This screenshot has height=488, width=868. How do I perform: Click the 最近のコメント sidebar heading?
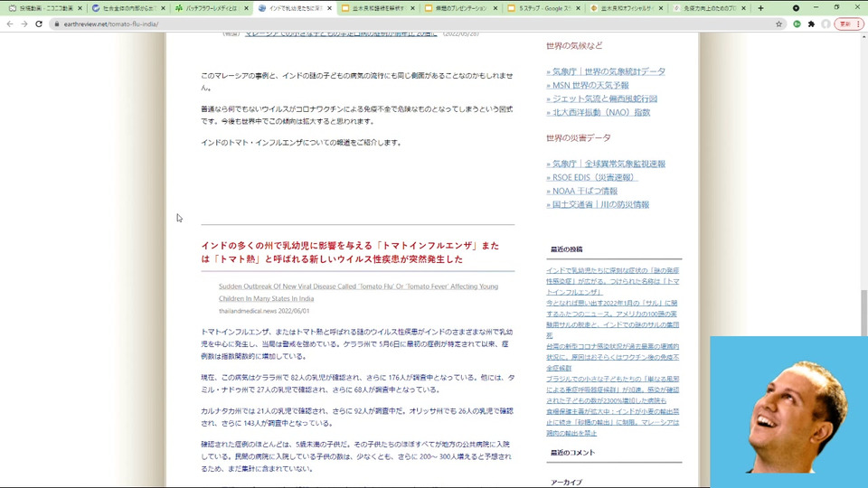point(572,453)
